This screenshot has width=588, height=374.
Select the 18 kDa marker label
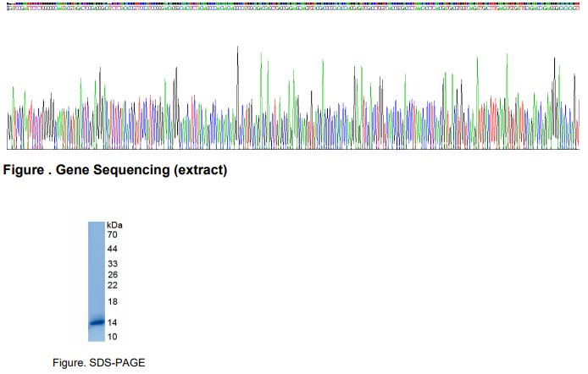(112, 302)
